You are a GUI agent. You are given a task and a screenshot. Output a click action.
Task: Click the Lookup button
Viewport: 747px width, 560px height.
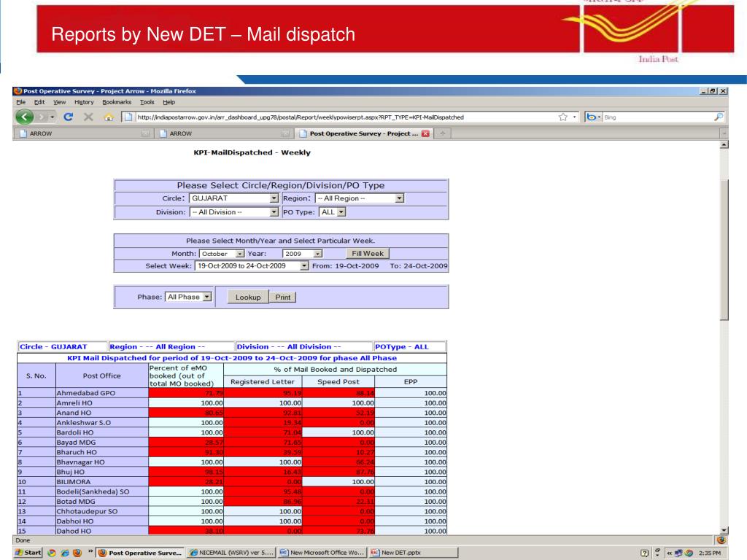[247, 297]
